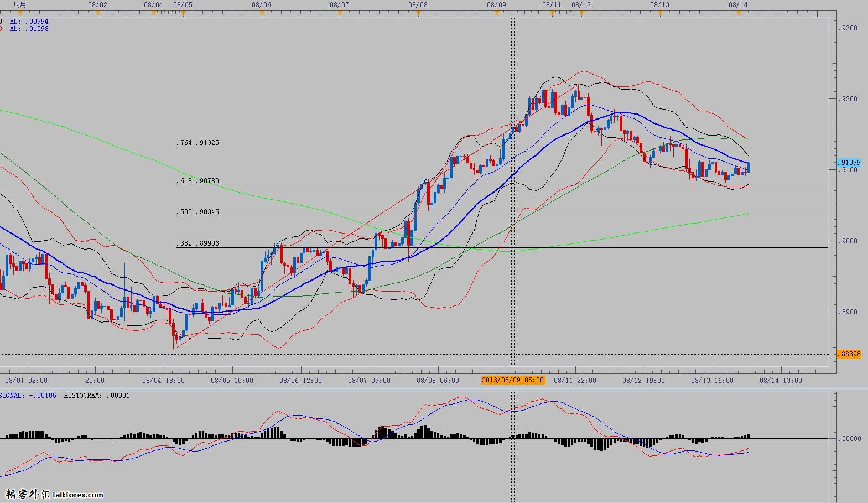The image size is (868, 503).
Task: Click the .8900 price on the right scale
Action: (x=848, y=312)
